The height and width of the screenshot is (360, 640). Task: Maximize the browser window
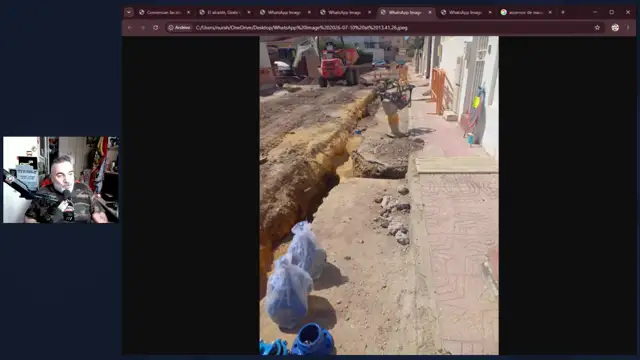(x=611, y=12)
